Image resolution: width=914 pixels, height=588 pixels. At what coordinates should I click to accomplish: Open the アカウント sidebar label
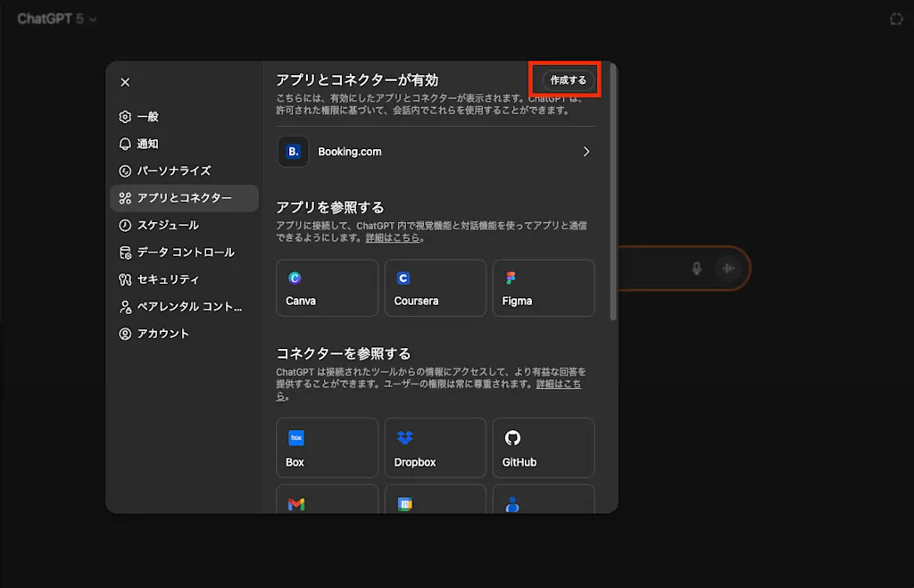tap(163, 334)
